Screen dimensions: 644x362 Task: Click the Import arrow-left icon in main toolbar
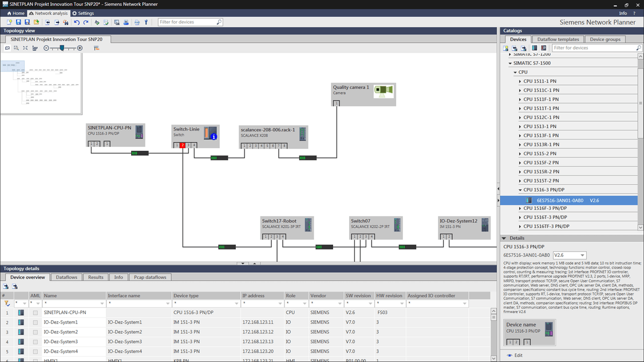click(48, 22)
